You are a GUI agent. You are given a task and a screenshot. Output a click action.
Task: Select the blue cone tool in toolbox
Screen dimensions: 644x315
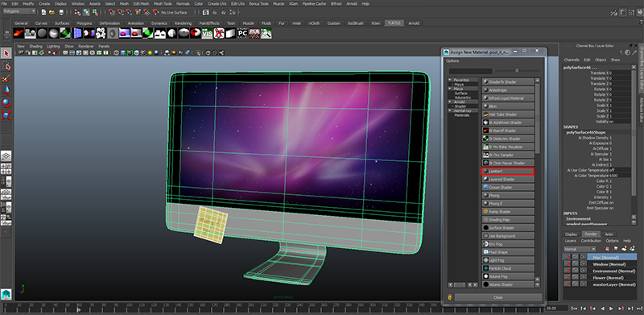coord(6,90)
